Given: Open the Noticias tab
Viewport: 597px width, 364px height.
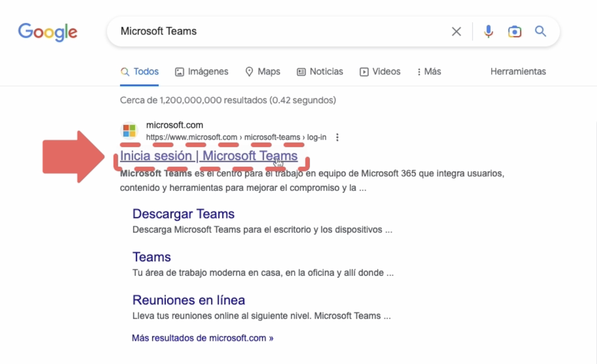Looking at the screenshot, I should [x=320, y=72].
